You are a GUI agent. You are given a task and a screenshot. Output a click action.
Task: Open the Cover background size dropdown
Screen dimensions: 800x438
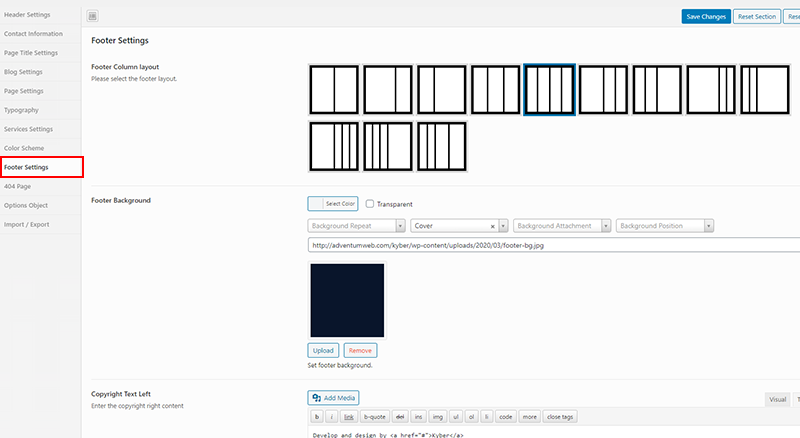coord(459,226)
